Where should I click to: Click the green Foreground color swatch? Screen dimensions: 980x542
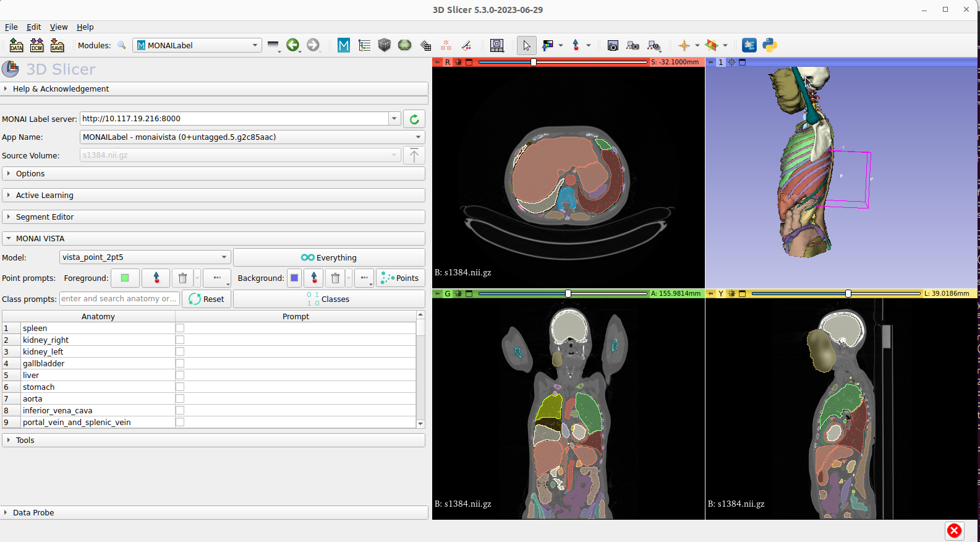point(125,278)
